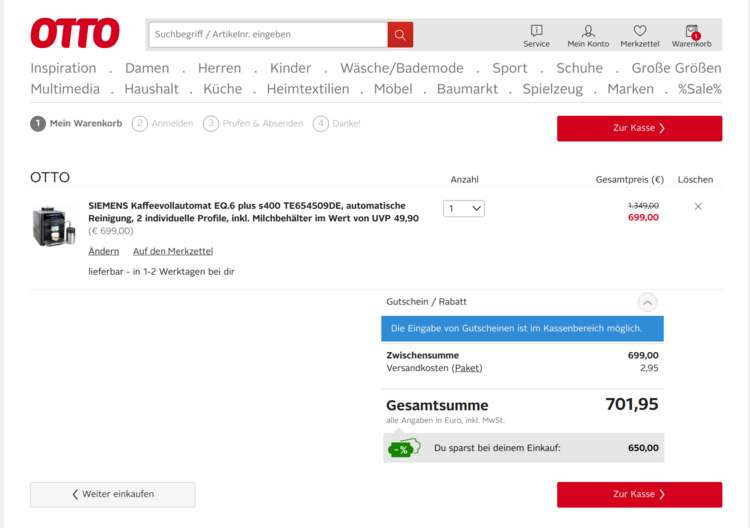Open the Möbel category
The height and width of the screenshot is (528, 750).
click(393, 89)
